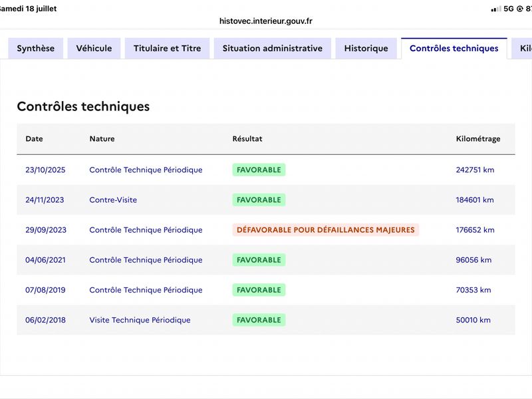This screenshot has width=532, height=399.
Task: Click the Contre-Visite nature entry
Action: point(113,200)
